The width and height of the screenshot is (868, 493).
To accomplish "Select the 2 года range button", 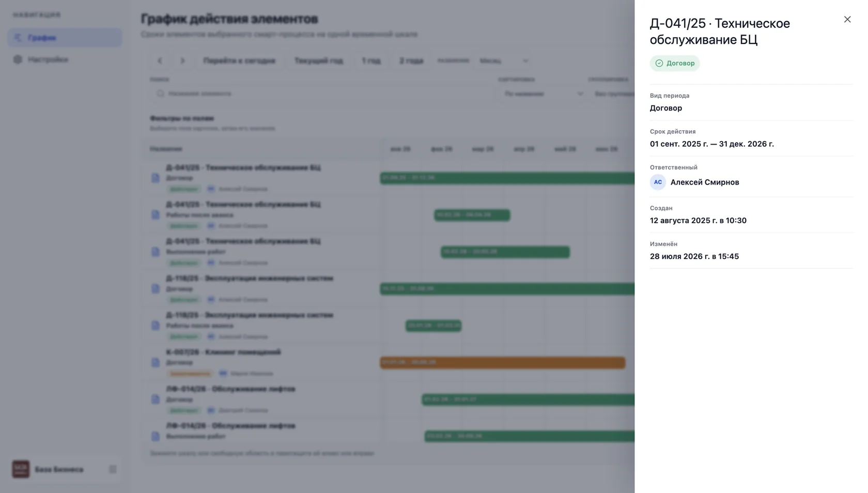I will (x=411, y=60).
